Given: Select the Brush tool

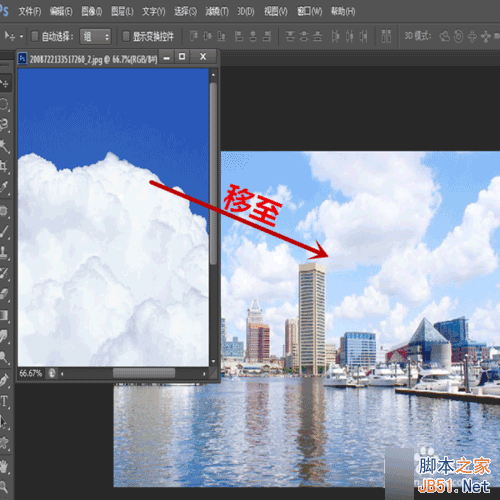Looking at the screenshot, I should click(x=4, y=231).
